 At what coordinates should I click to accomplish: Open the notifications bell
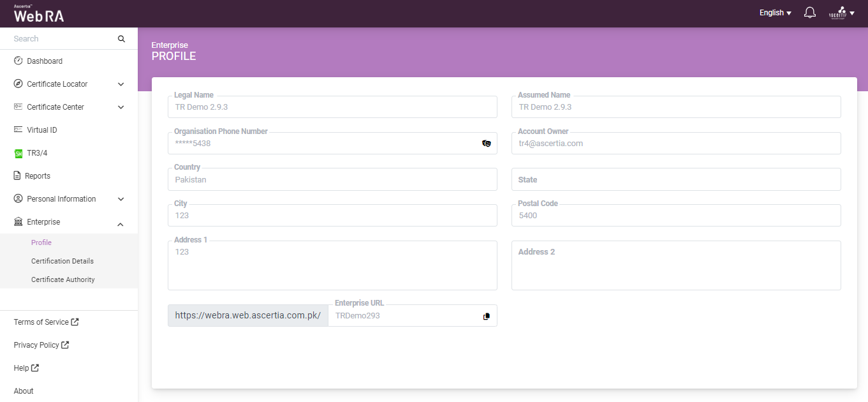(810, 13)
